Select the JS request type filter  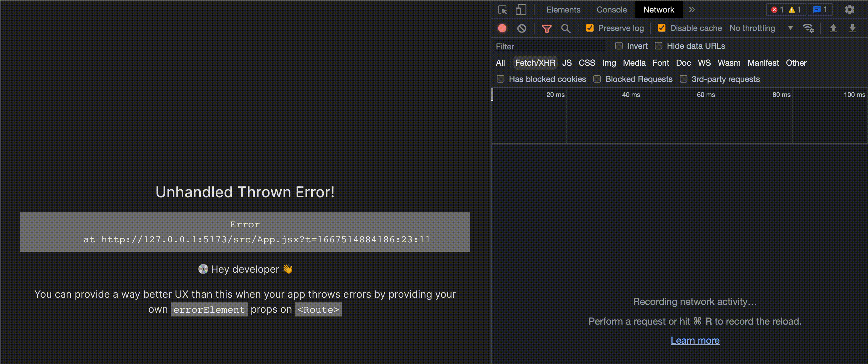point(567,63)
